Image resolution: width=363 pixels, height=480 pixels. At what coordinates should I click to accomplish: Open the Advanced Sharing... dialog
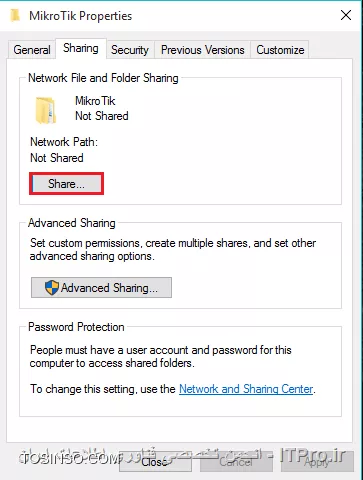tap(101, 287)
